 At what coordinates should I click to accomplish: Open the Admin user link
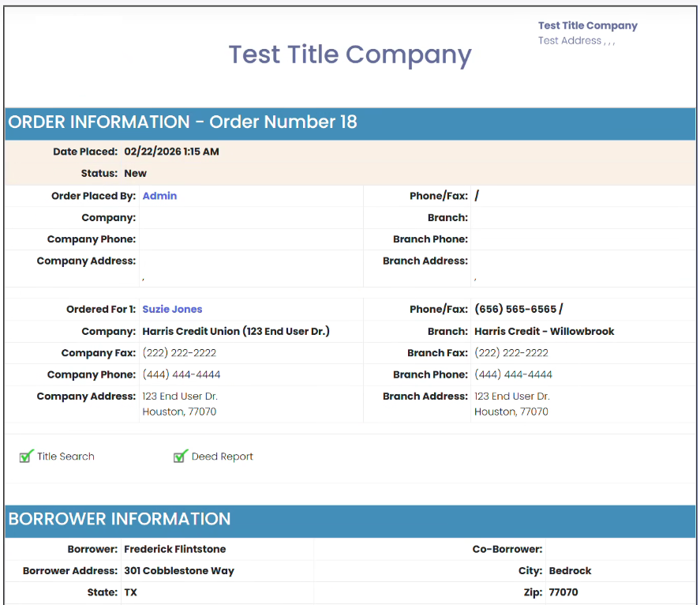click(159, 196)
